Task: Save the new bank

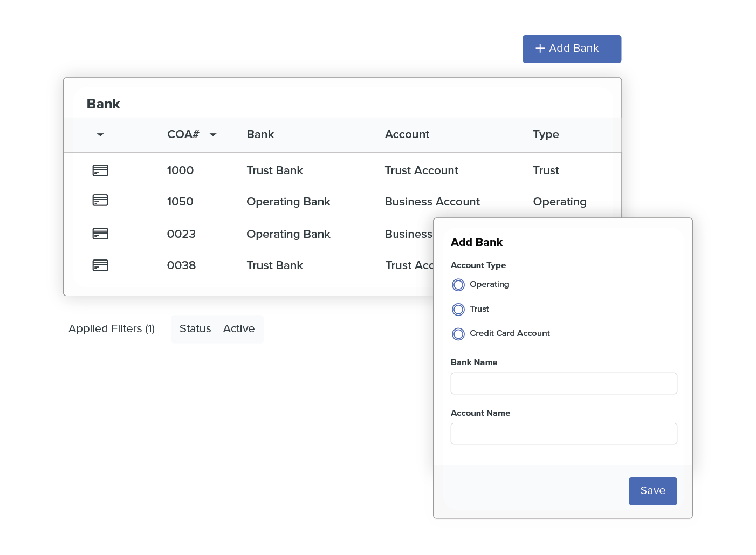Action: click(x=652, y=491)
